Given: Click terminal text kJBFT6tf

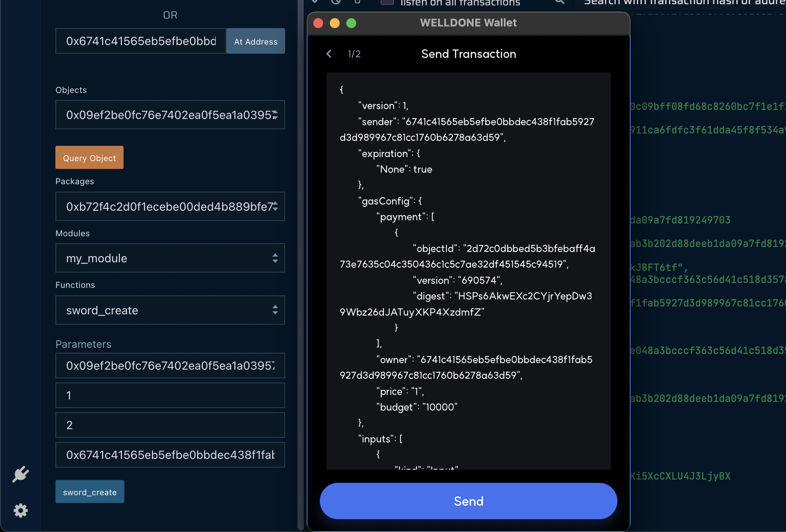Looking at the screenshot, I should (x=660, y=268).
